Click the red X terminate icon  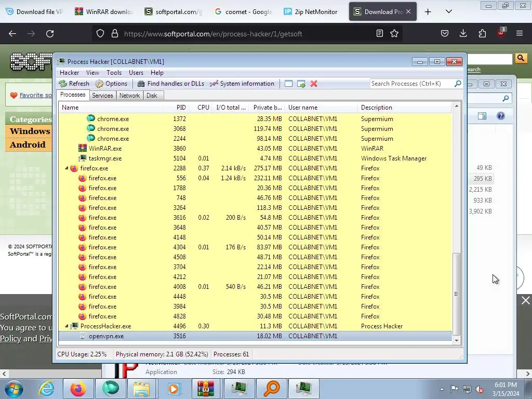314,84
